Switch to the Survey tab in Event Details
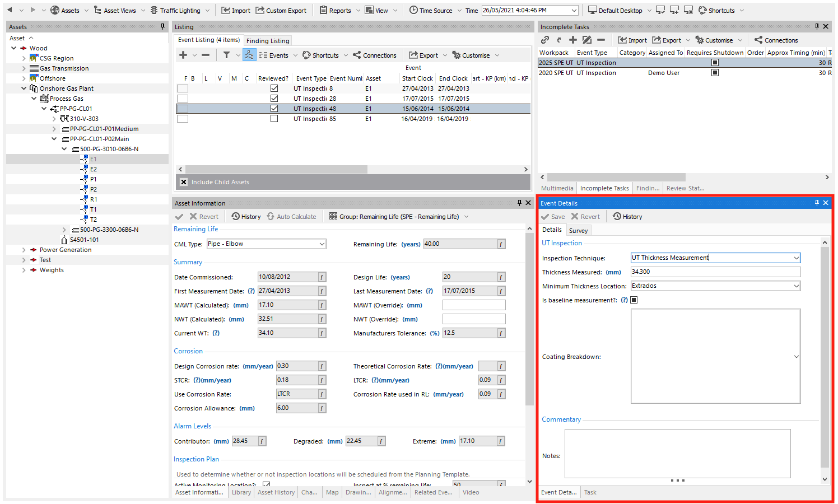Viewport: 838px width, 504px height. (578, 231)
